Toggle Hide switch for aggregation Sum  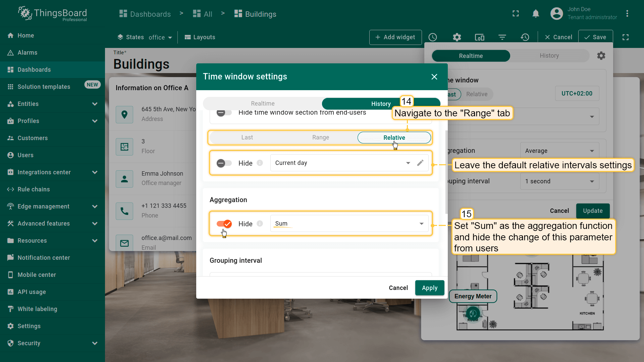(224, 224)
